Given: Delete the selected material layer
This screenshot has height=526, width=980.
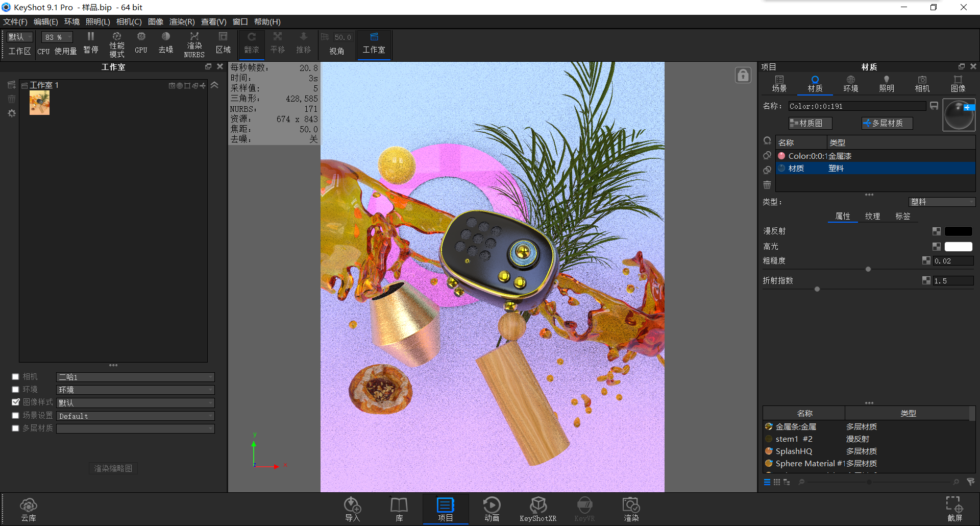Looking at the screenshot, I should [767, 185].
